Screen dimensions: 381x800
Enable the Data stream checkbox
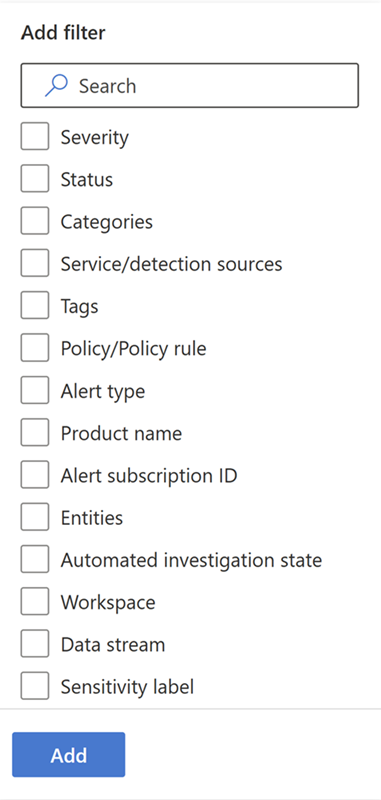[35, 644]
